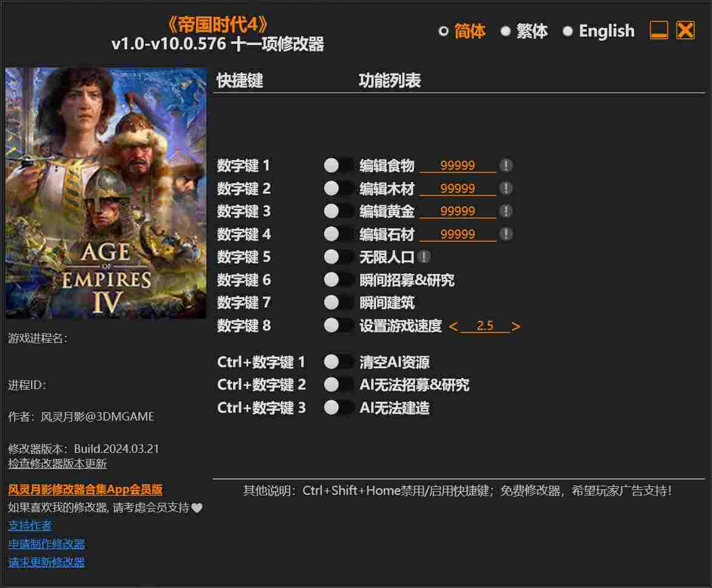
Task: Click the 数字键 5 hotkey label
Action: click(x=243, y=257)
